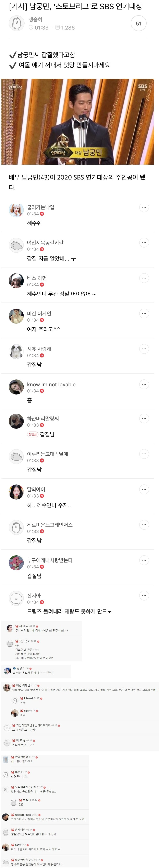Viewport: 159px width, 868px height.
Task: Open options menu for 비긴 어게인's comment
Action: click(144, 313)
